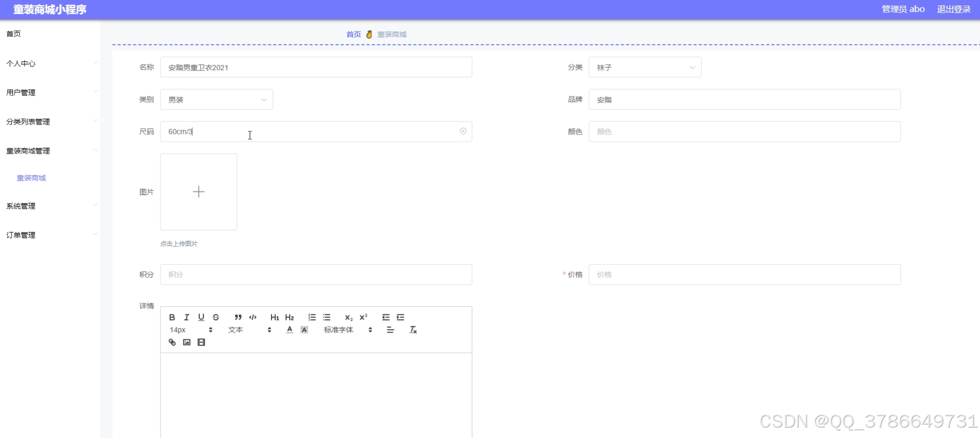The width and height of the screenshot is (980, 438).
Task: Apply strikethrough formatting in the editor
Action: click(x=216, y=317)
